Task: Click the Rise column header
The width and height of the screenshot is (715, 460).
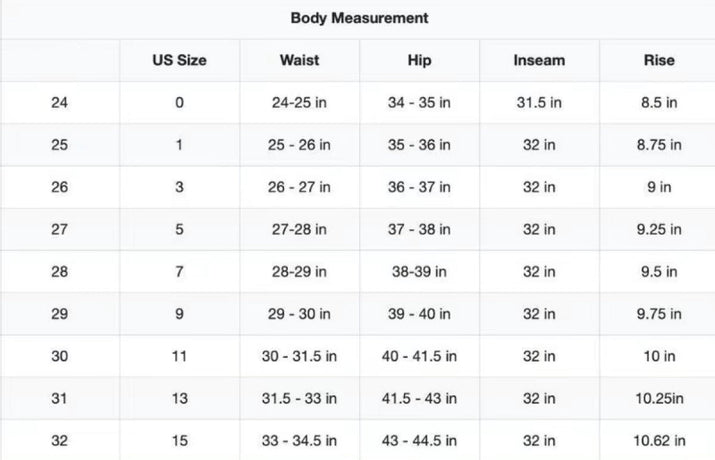Action: (659, 60)
